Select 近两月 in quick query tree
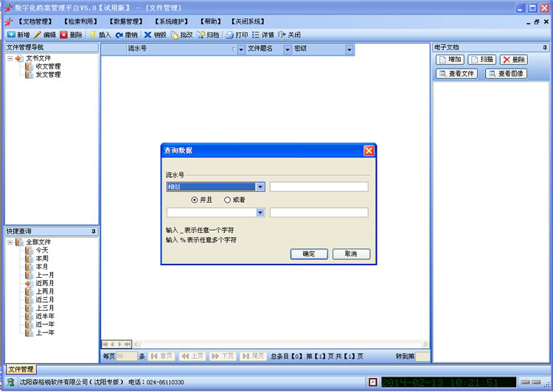 click(45, 283)
